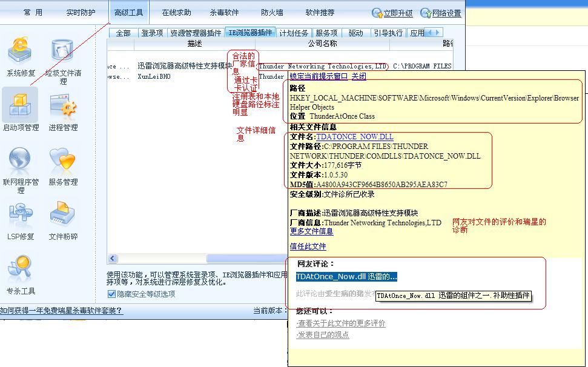Sort by the 公司名称 column header
The image size is (588, 367).
point(323,44)
